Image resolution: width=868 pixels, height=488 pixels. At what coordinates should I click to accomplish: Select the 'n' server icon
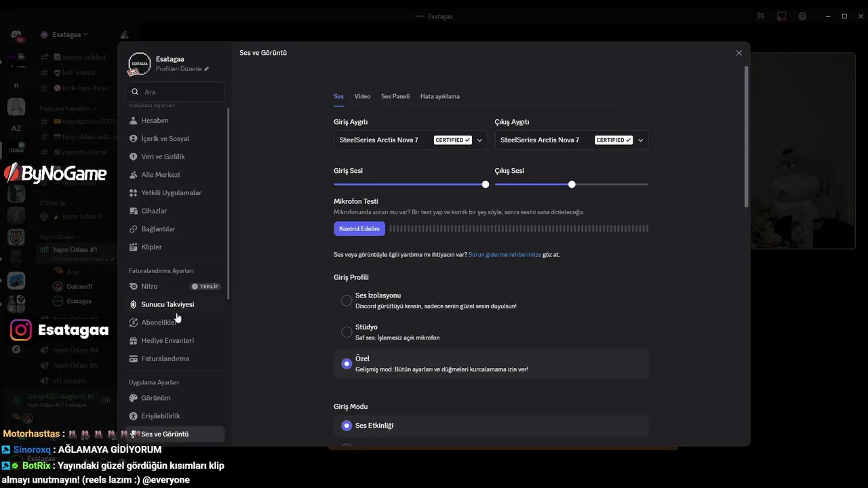(x=16, y=85)
